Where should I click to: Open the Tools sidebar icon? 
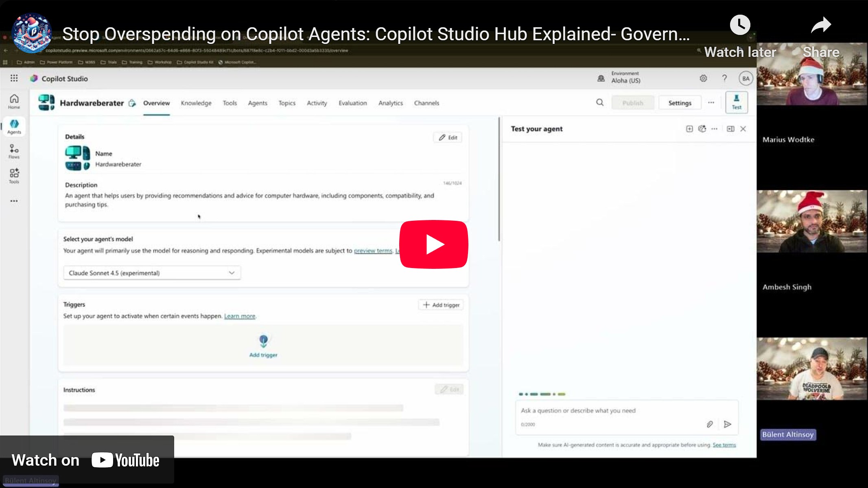14,176
